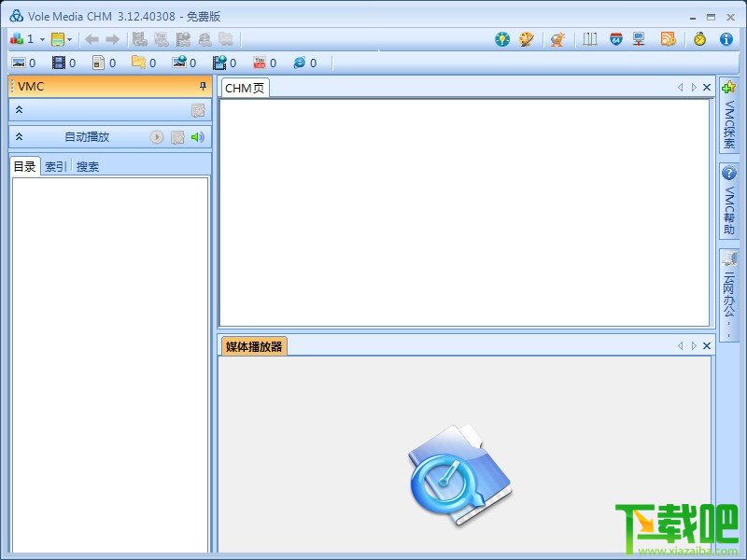Switch to the 索引 tab

click(55, 167)
